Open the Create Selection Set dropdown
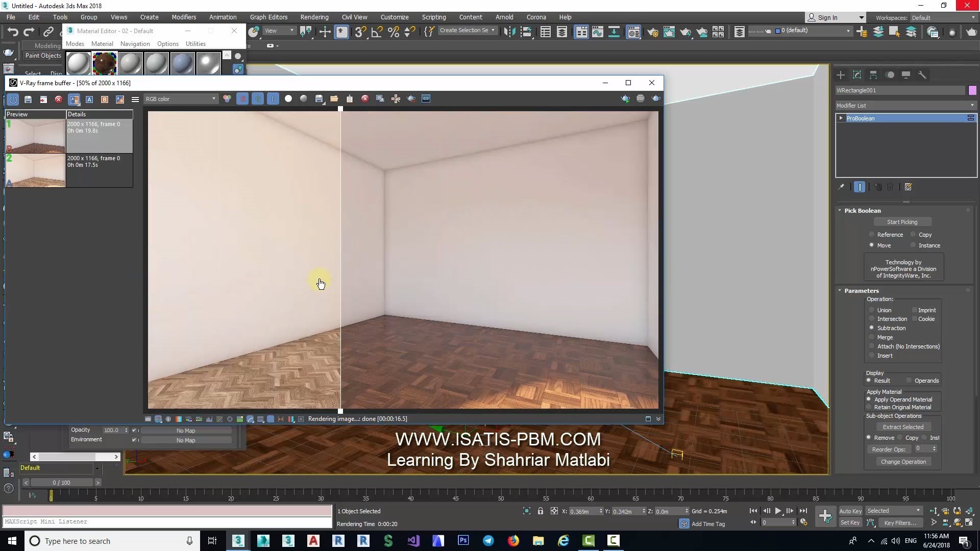Viewport: 980px width, 551px height. pos(467,31)
